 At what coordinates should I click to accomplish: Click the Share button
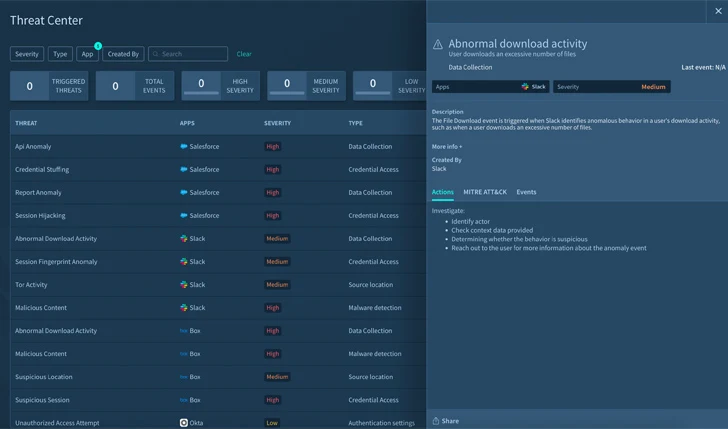(446, 421)
